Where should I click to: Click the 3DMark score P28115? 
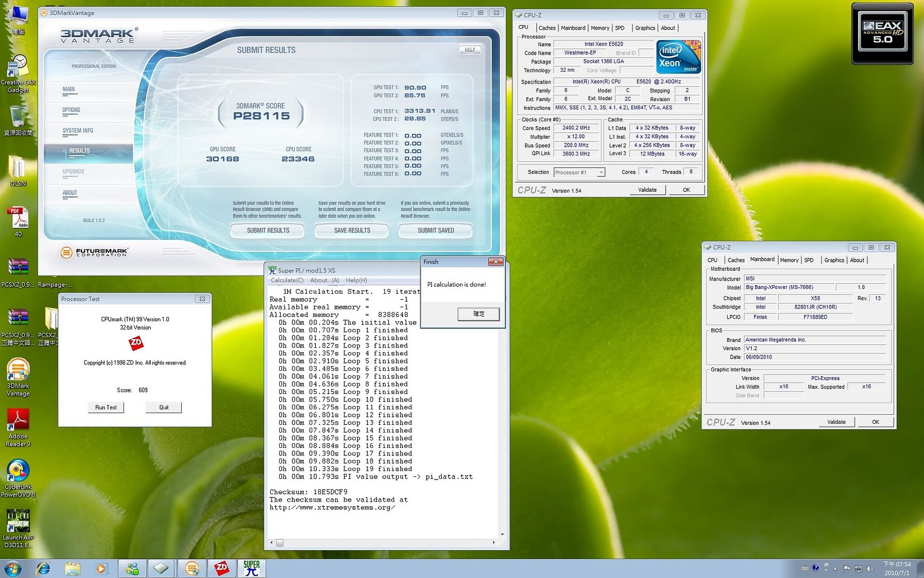tap(261, 116)
